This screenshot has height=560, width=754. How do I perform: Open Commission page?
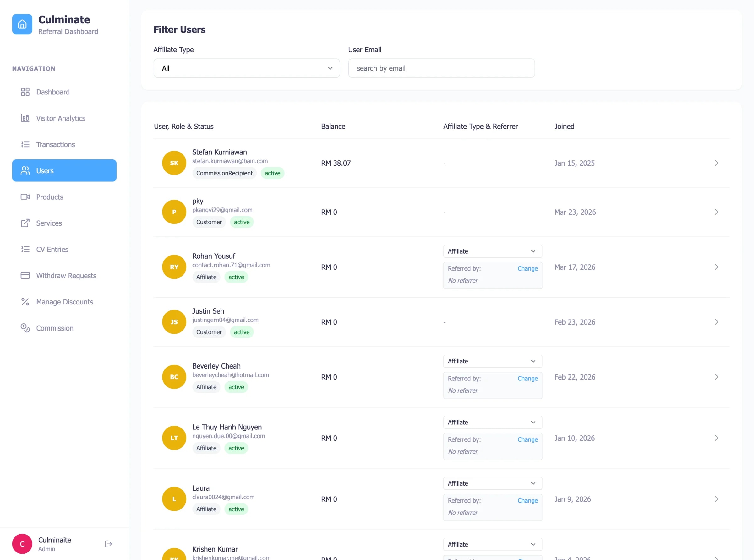64,328
